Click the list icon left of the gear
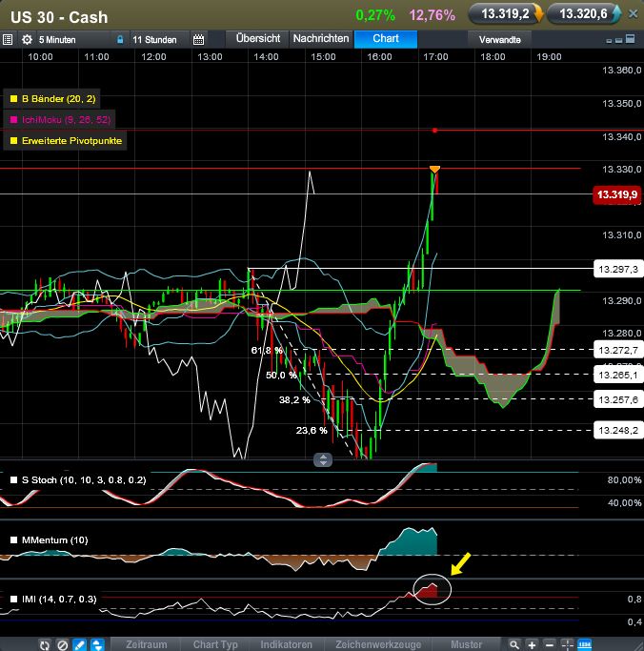Image resolution: width=644 pixels, height=651 pixels. 8,40
